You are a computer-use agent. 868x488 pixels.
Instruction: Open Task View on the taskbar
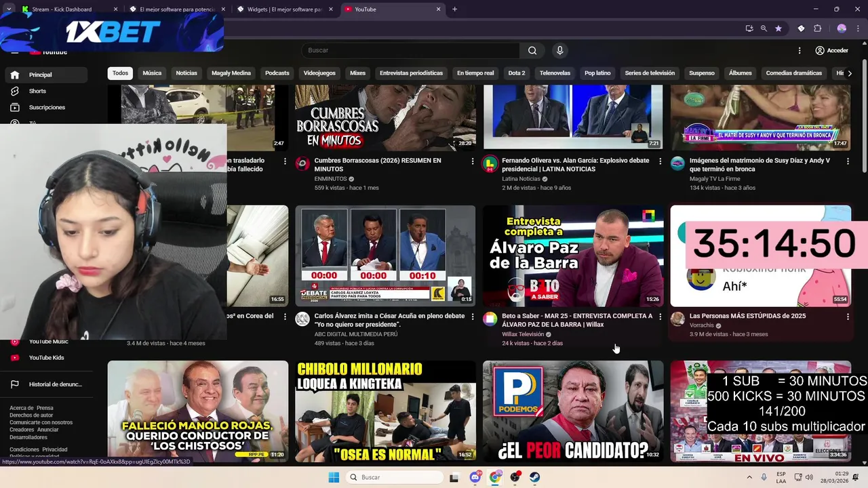pos(454,477)
